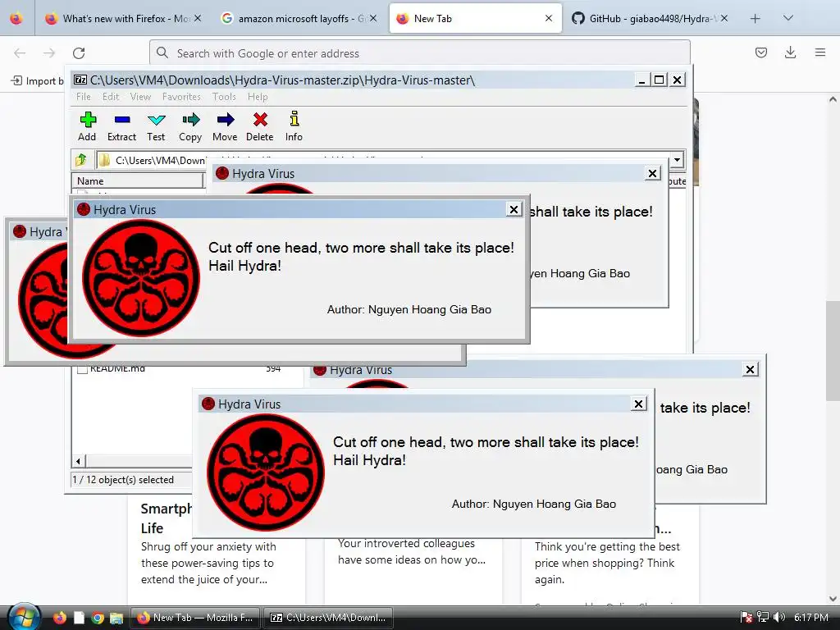The image size is (840, 630).
Task: Open the File menu in 7-Zip
Action: tap(84, 97)
